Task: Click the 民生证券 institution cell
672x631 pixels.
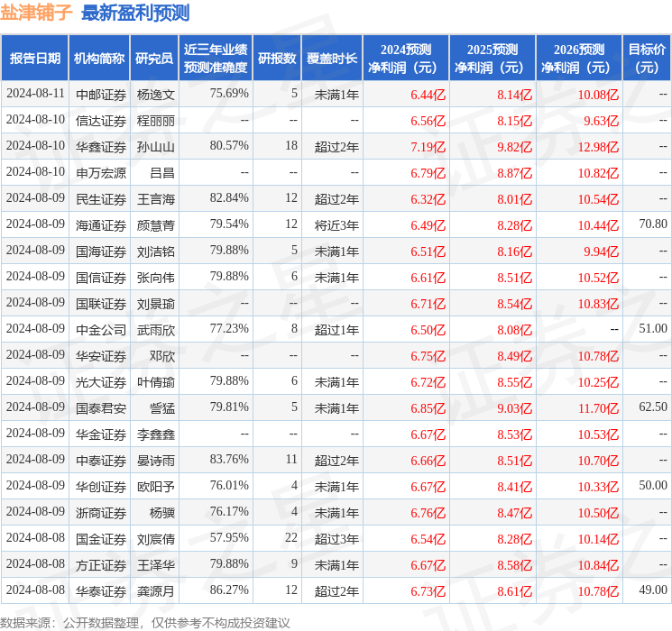Action: 101,199
